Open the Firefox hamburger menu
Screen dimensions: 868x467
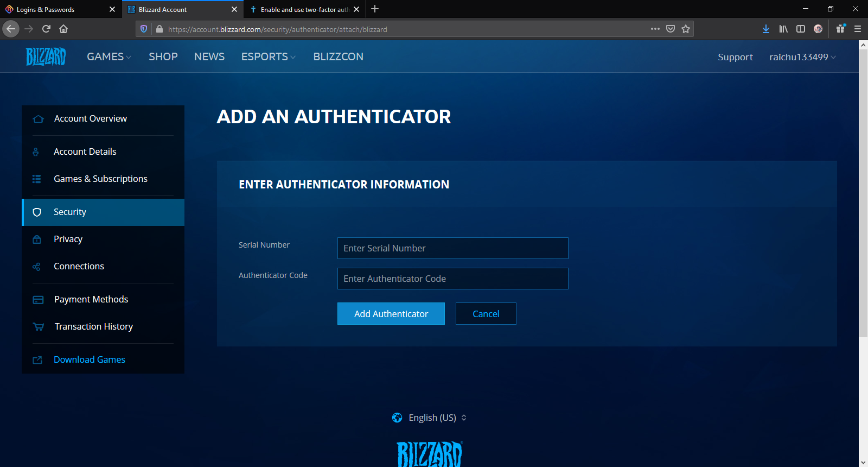[858, 29]
